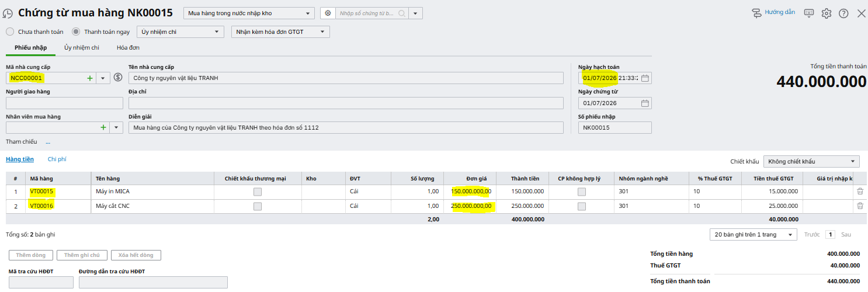868x292 pixels.
Task: Toggle CP không hợp lý for Máy cắt CNC
Action: pyautogui.click(x=582, y=206)
